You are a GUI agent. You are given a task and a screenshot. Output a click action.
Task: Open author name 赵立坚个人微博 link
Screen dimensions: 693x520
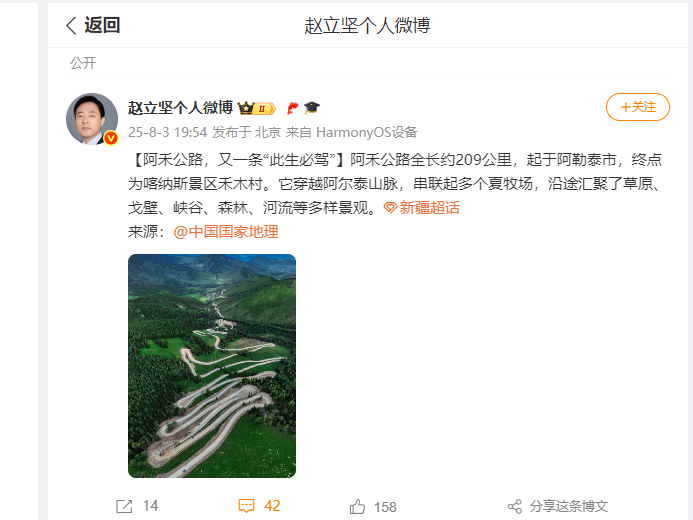pyautogui.click(x=180, y=108)
